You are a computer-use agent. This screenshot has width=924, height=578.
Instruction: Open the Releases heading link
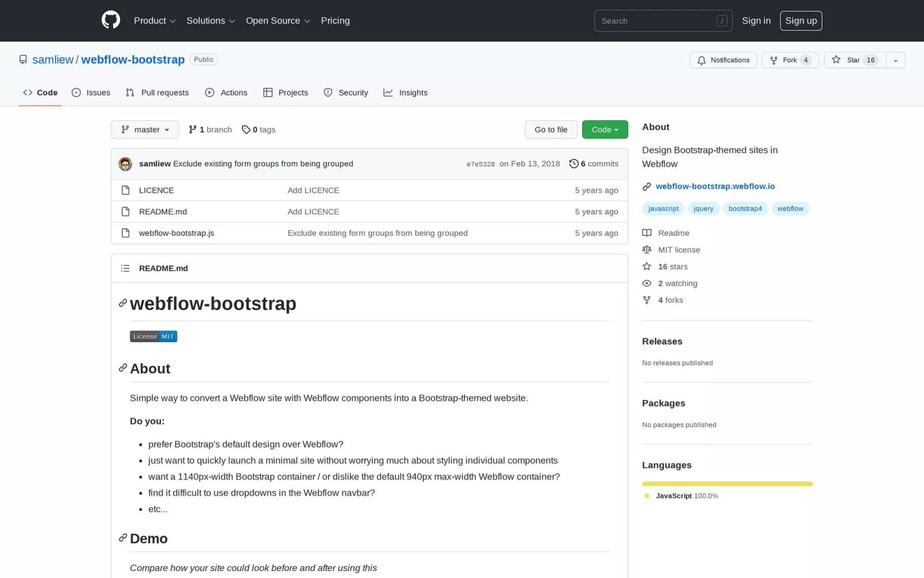(662, 342)
